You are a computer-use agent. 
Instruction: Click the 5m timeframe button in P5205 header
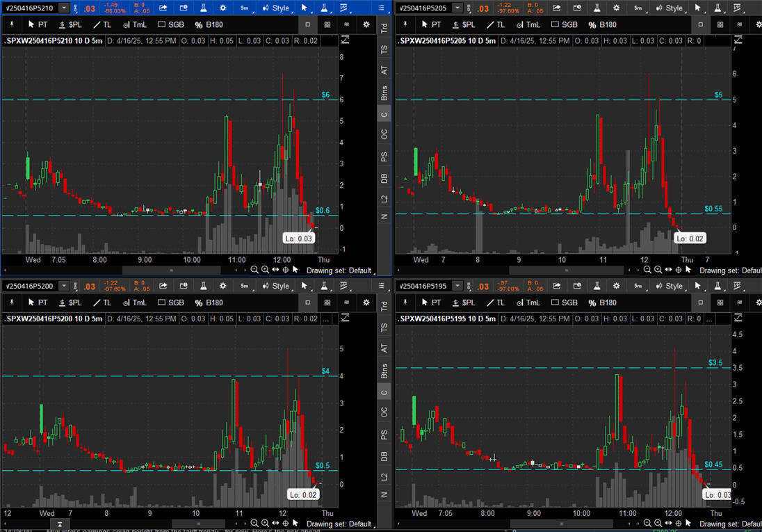tap(638, 8)
